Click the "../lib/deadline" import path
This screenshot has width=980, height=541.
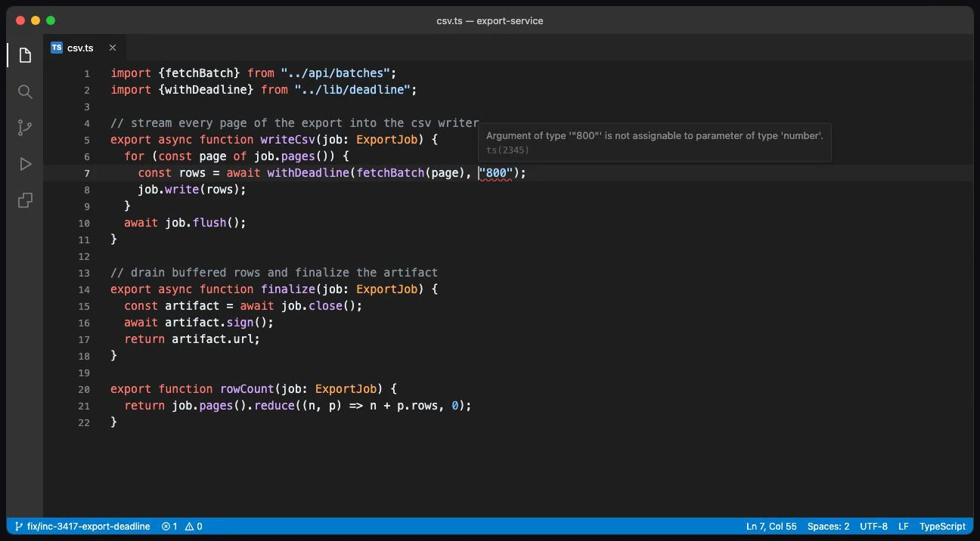[x=352, y=90]
